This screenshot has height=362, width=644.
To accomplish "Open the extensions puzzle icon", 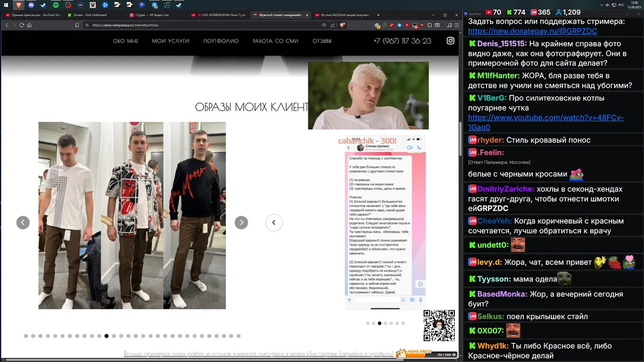I will pos(430,25).
